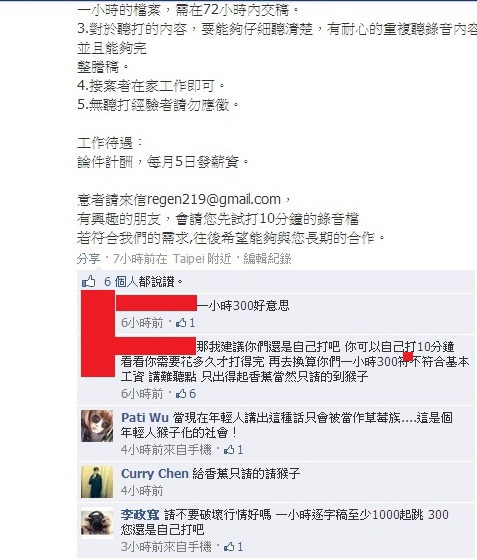Click the 6 個人 likes count link
Viewport: 477px width, 560px height.
pyautogui.click(x=121, y=282)
